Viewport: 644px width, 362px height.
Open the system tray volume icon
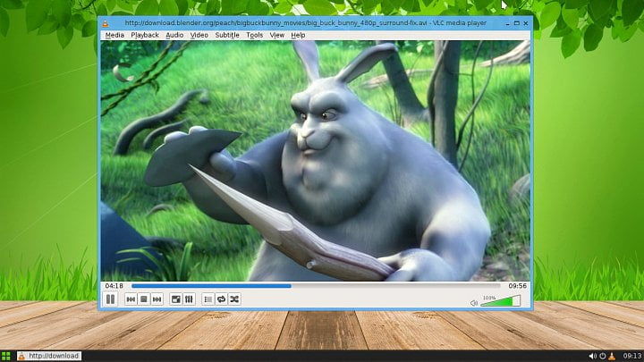592,356
